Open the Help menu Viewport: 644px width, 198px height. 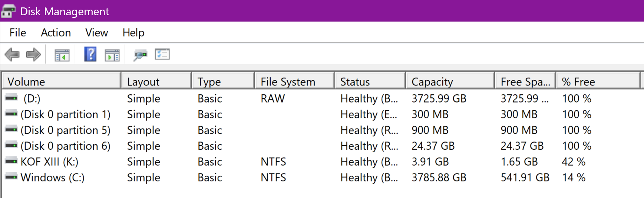(133, 33)
